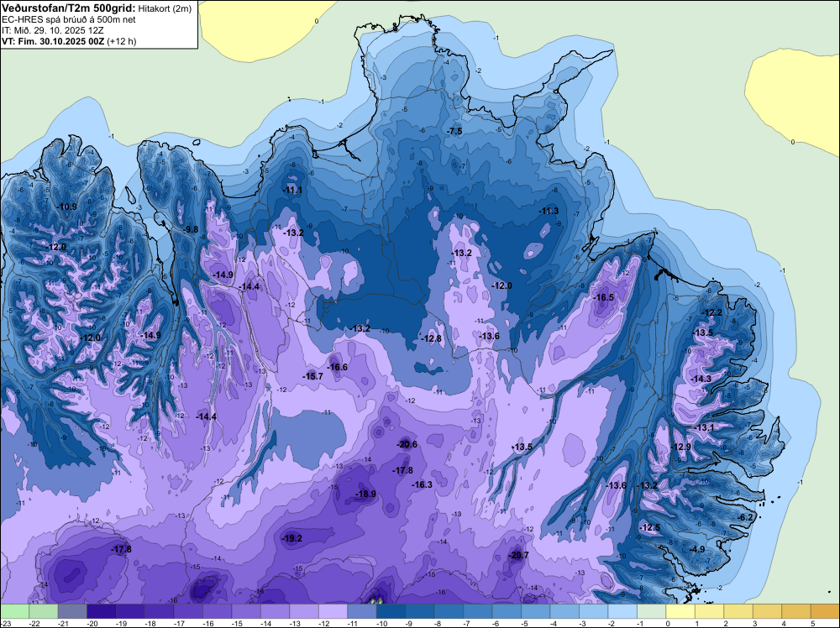Viewport: 840px width, 628px height.
Task: Choose the legend swatch between -10 and -9
Action: pos(391,611)
